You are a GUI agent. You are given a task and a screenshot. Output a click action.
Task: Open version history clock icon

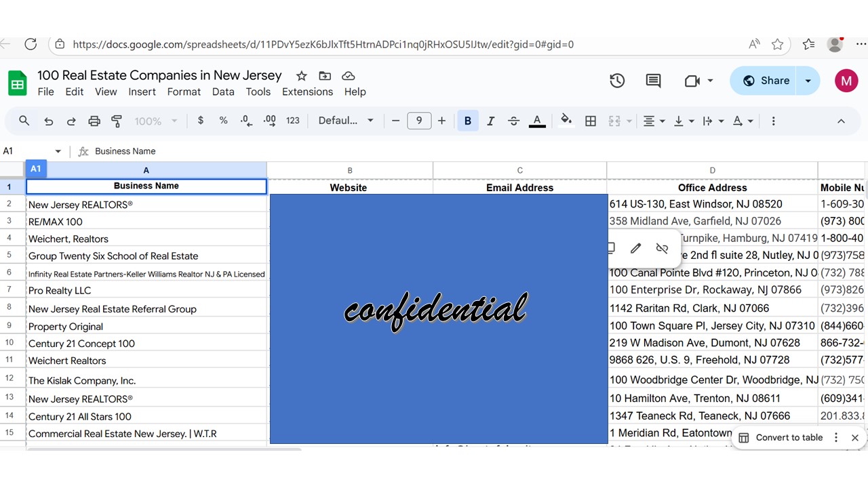[x=617, y=81]
